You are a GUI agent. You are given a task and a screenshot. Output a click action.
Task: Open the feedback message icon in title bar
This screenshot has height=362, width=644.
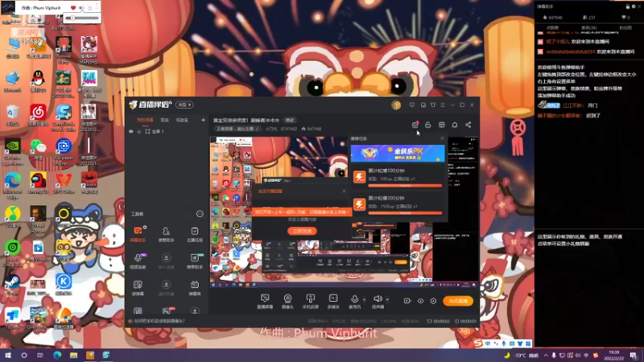point(412,105)
